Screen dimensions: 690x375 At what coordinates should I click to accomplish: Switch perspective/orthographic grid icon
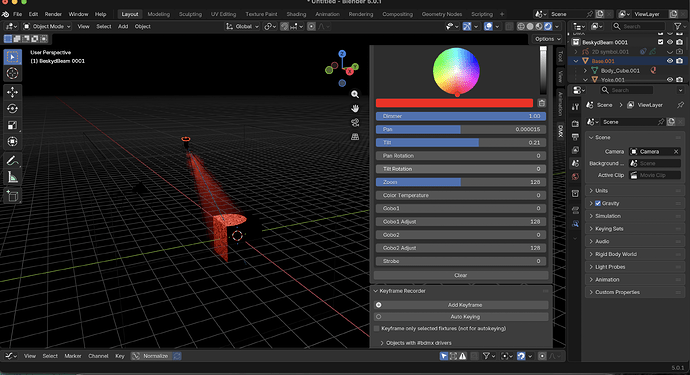(355, 137)
